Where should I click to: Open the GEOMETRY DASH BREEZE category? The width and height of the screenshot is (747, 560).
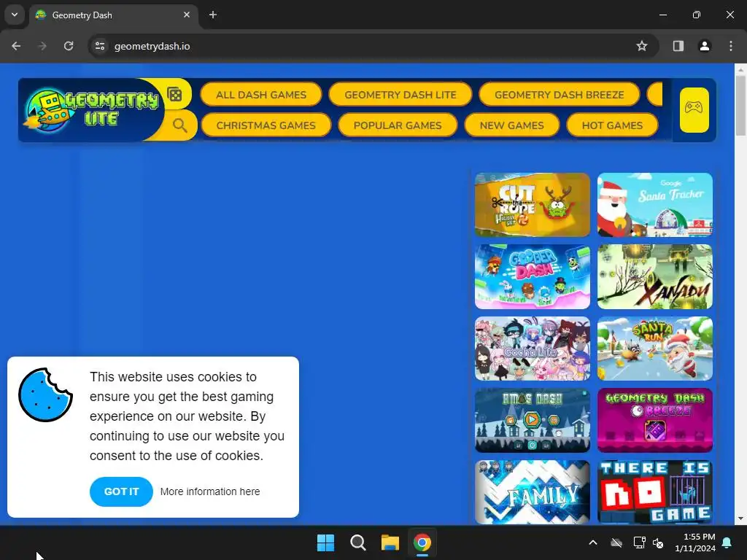tap(559, 95)
